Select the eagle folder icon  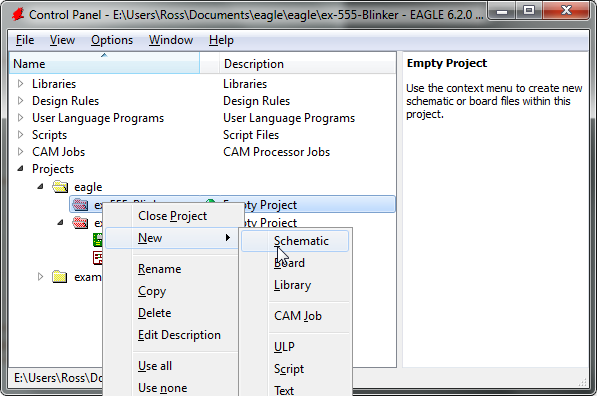point(60,187)
